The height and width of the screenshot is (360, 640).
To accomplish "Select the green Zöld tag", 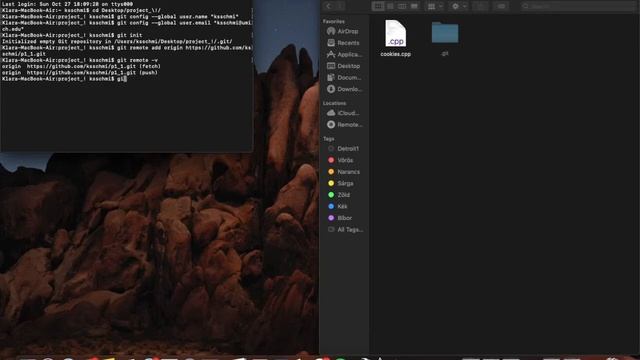I will 339,195.
